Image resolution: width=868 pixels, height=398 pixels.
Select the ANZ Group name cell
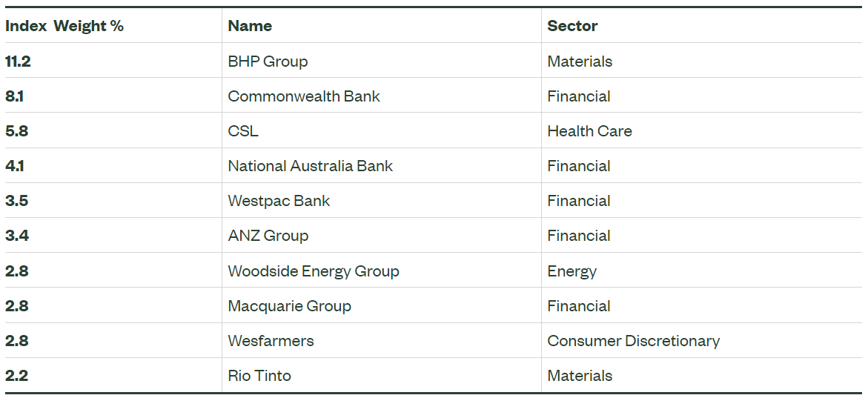(x=268, y=236)
